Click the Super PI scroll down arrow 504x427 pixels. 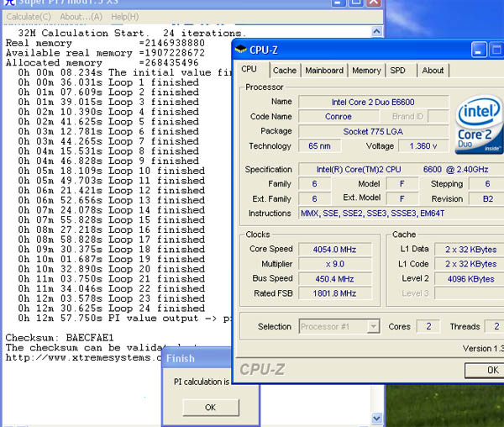pos(376,418)
